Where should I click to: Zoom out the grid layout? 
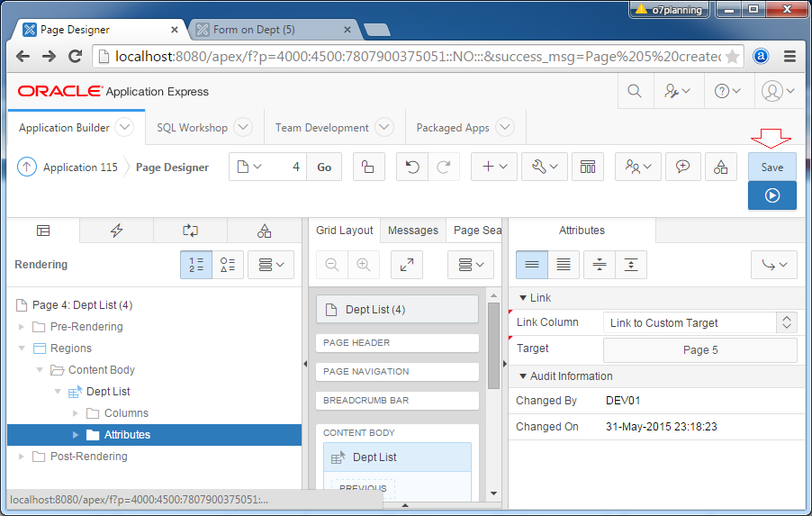pos(332,265)
